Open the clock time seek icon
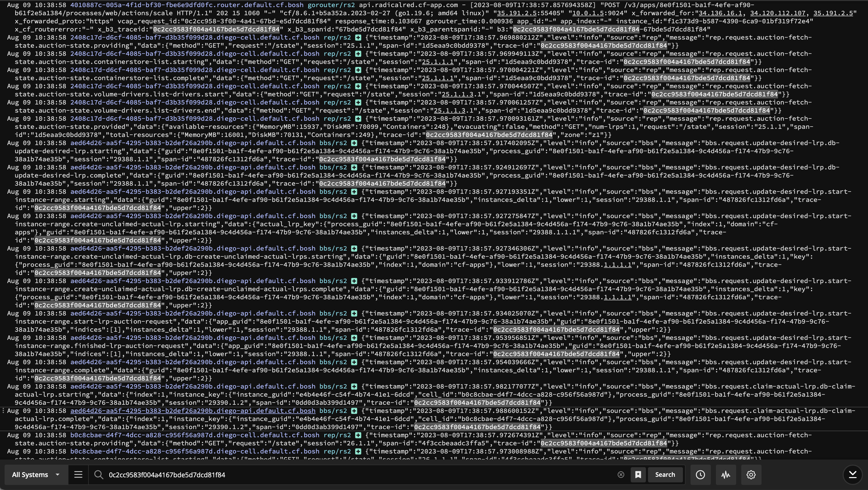 (x=700, y=475)
